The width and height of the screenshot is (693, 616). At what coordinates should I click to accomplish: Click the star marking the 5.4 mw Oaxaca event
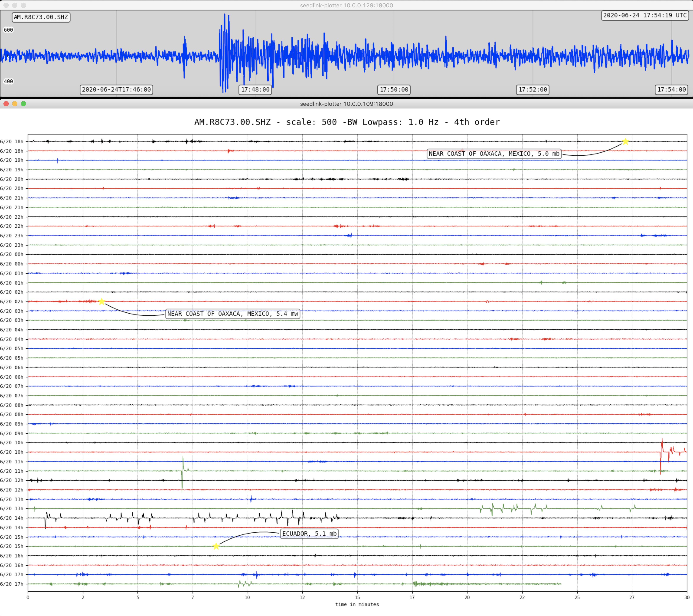[x=101, y=301]
